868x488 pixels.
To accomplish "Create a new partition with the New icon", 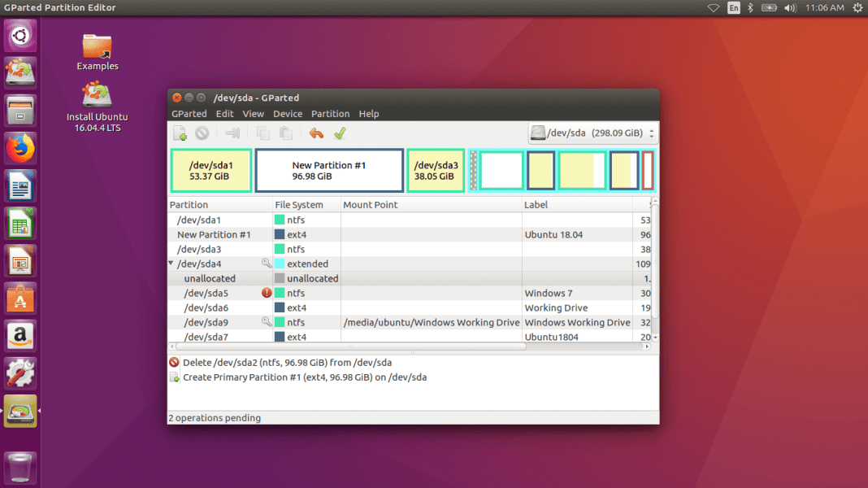I will [180, 133].
